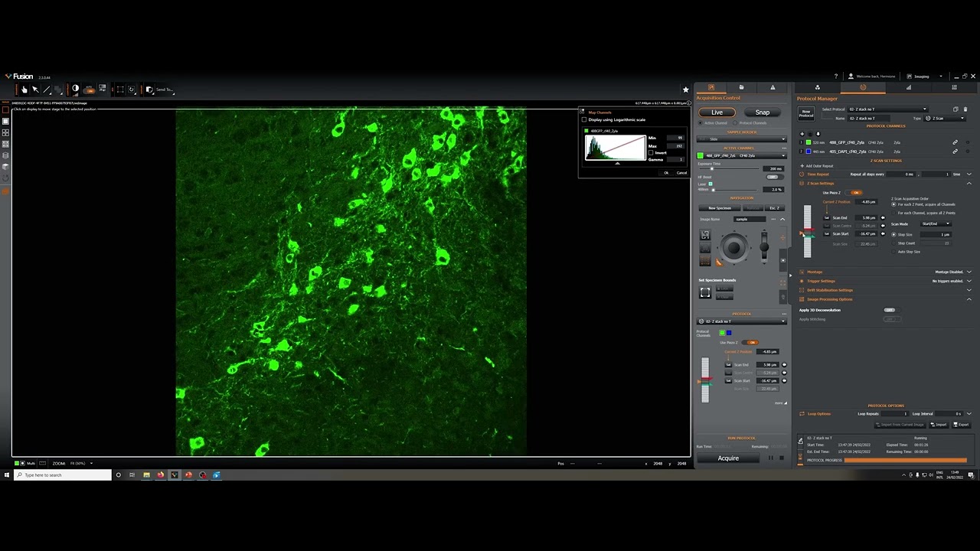Screen dimensions: 980x551
Task: Click link icon for 405_DAPI channel
Action: click(955, 152)
